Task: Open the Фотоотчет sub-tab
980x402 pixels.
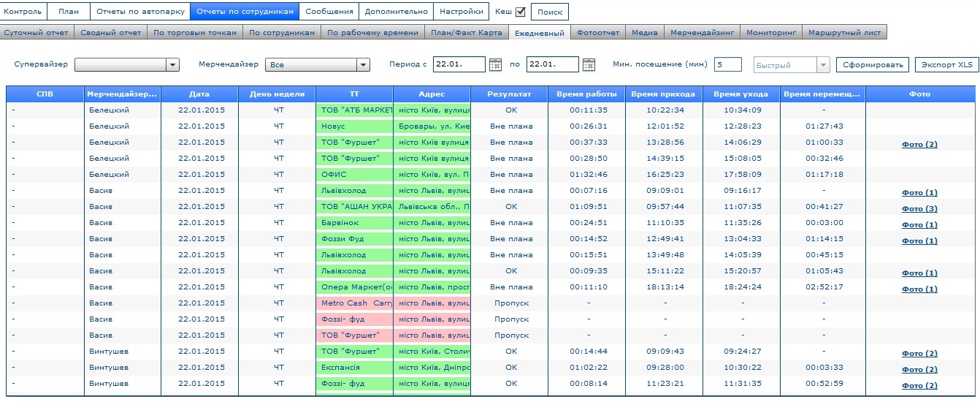Action: click(598, 32)
